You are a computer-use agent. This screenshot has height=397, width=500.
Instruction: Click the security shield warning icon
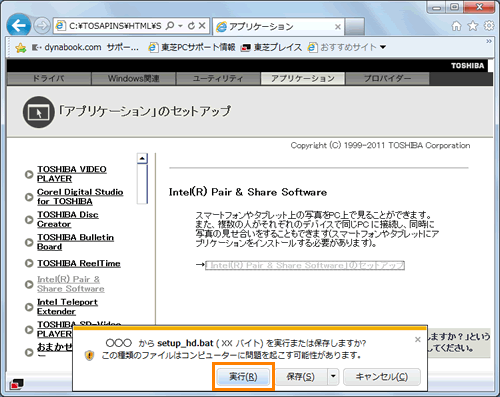[89, 355]
